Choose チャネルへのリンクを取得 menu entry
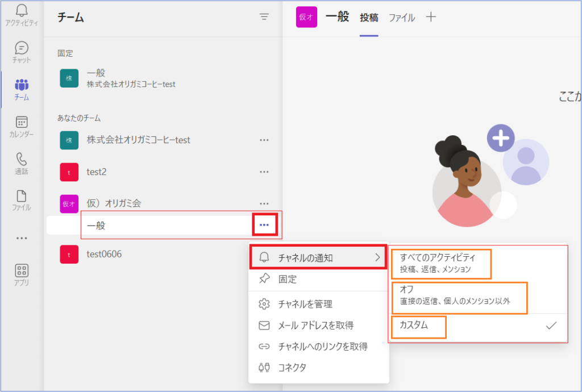The image size is (582, 392). click(x=322, y=347)
